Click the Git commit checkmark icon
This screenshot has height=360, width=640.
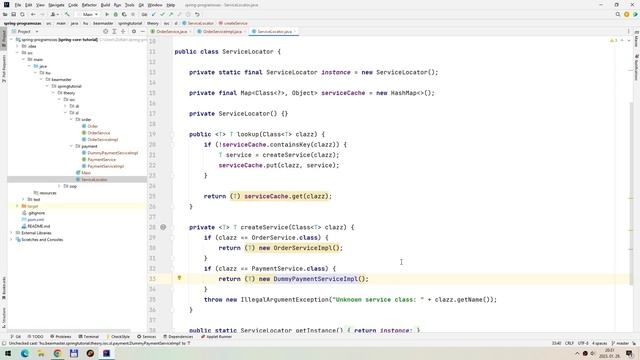(162, 14)
